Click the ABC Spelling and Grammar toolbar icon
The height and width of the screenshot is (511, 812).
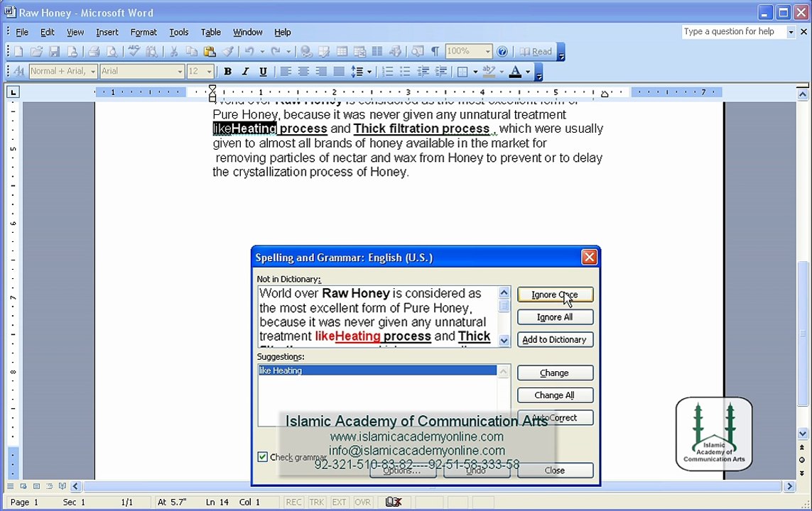(134, 51)
